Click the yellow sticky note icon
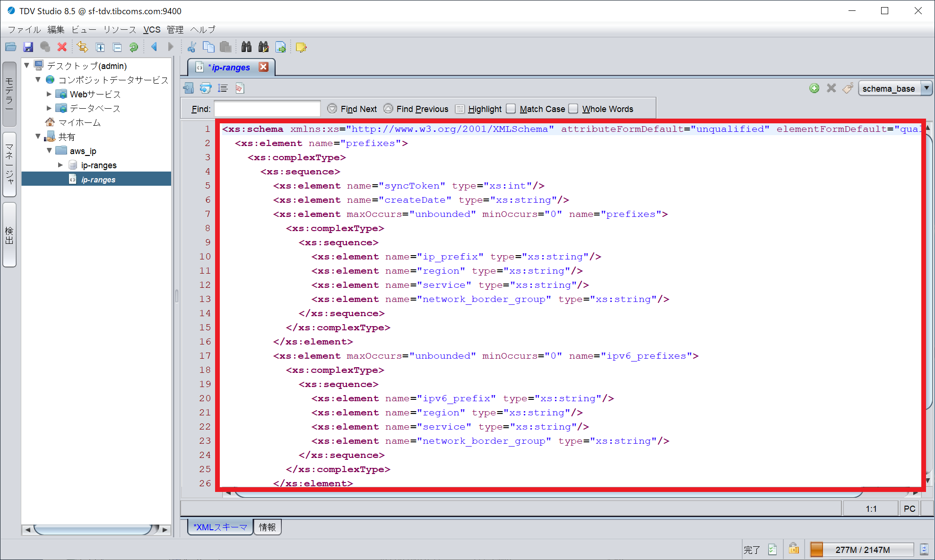Viewport: 935px width, 560px height. pos(301,47)
